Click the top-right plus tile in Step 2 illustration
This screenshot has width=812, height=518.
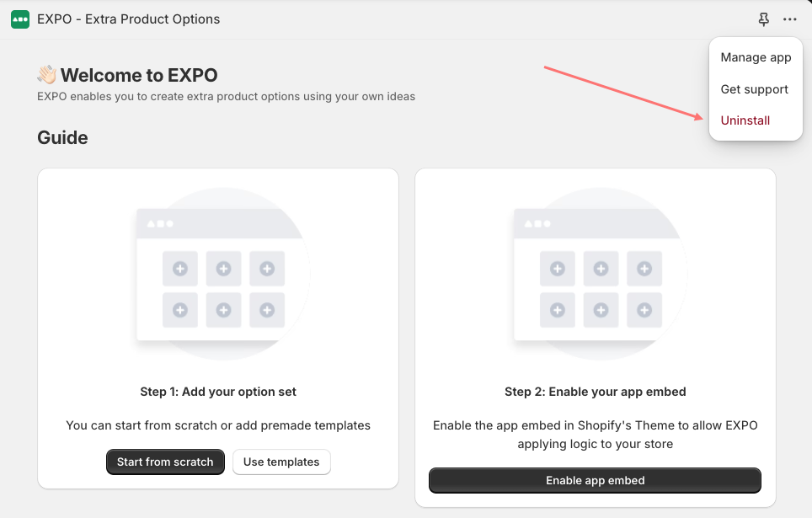[644, 269]
